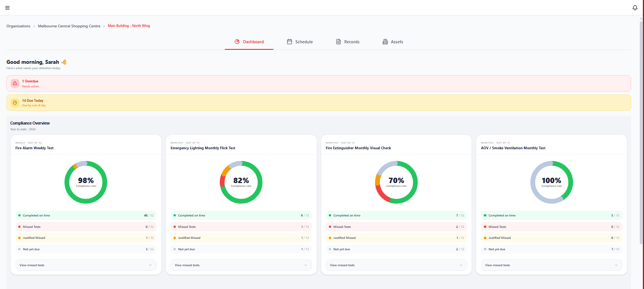Screen dimensions: 644x289
Task: Click Completed on time row showing 5 / 12
Action: tap(551, 215)
